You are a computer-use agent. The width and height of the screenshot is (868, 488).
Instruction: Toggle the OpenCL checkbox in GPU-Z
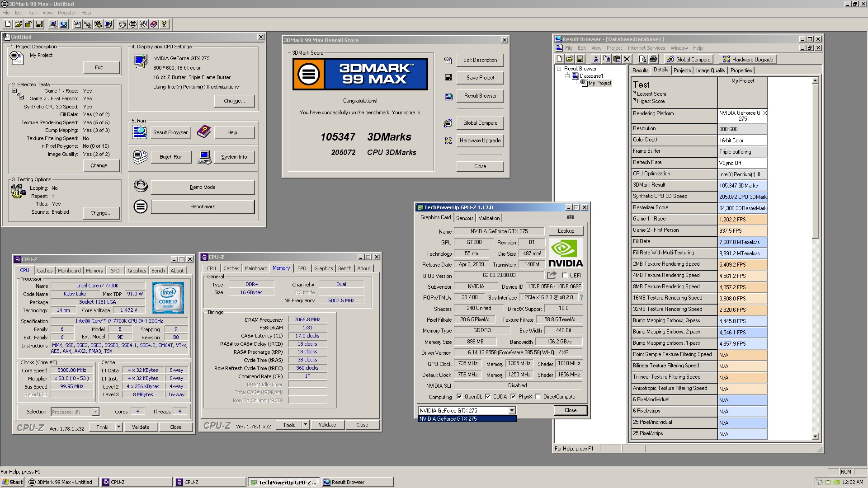pyautogui.click(x=459, y=397)
